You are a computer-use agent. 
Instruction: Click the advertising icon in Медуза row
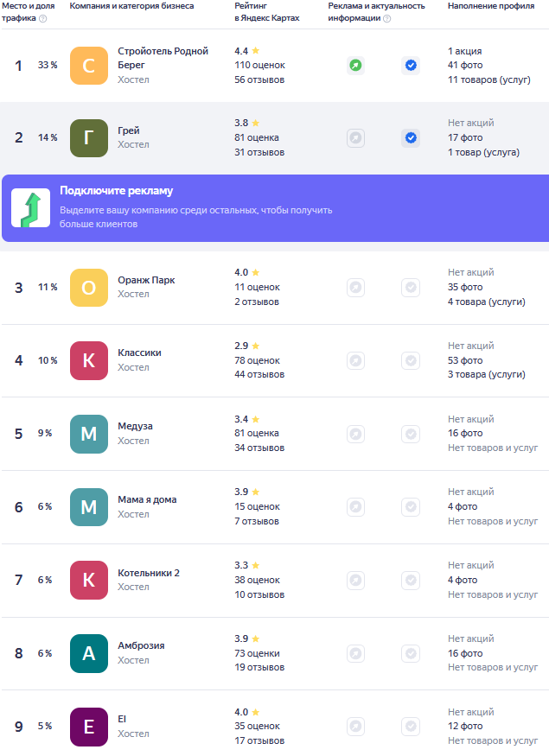(355, 434)
